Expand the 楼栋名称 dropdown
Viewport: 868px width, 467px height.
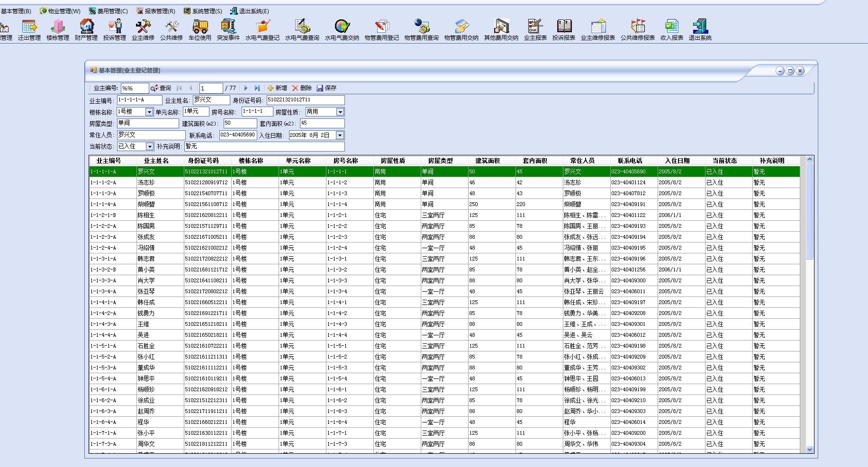[x=149, y=112]
